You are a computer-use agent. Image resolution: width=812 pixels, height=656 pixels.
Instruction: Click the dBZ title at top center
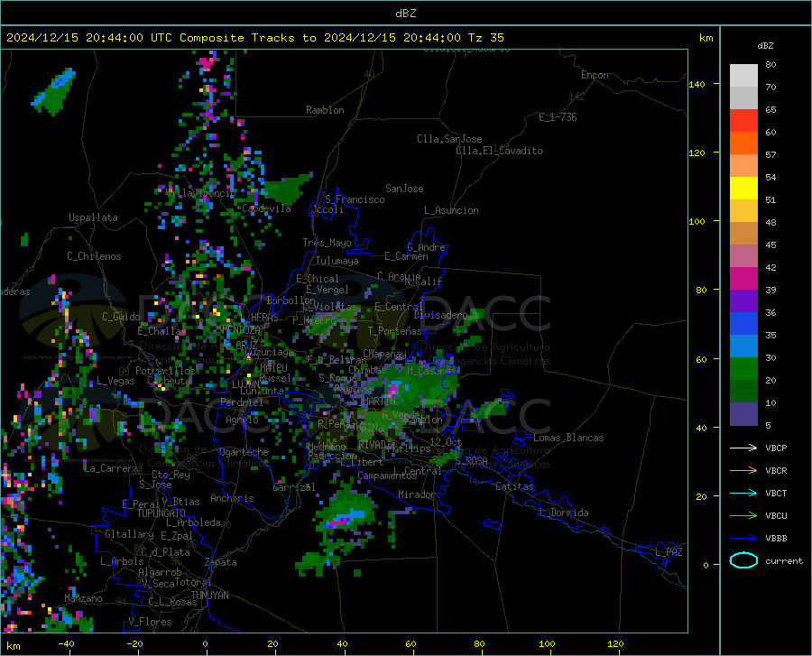click(x=405, y=14)
